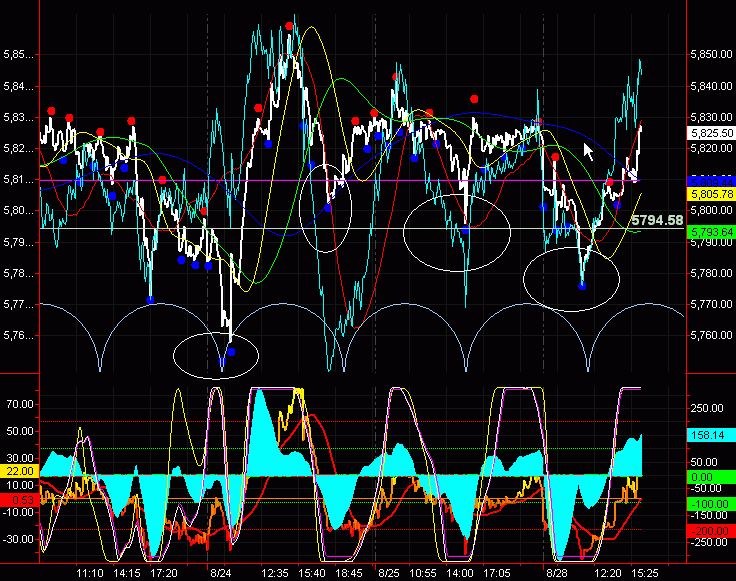Click the 17:20 time axis label
The height and width of the screenshot is (581, 736).
tap(164, 573)
